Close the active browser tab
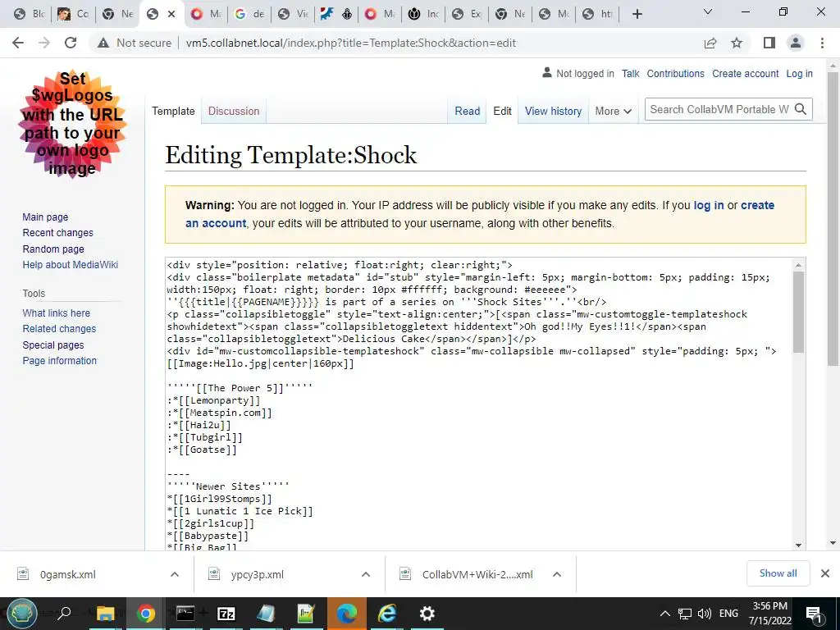840x630 pixels. 171,14
